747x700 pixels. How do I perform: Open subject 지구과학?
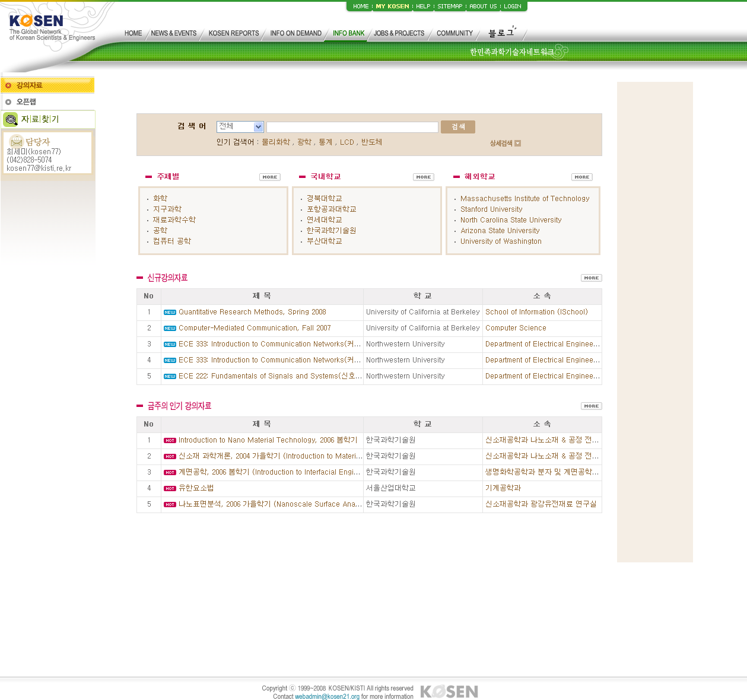[x=167, y=209]
